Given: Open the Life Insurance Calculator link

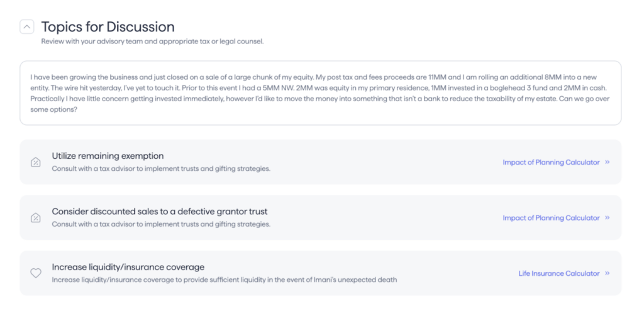Looking at the screenshot, I should tap(559, 273).
